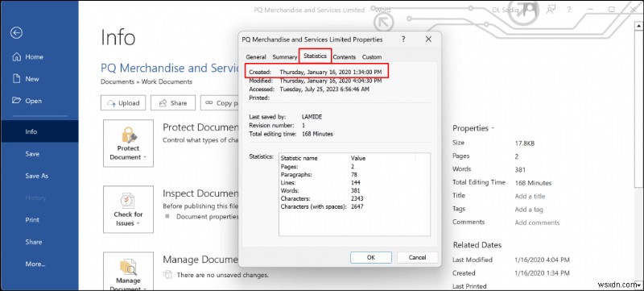Open Home in the Word sidebar
644x291 pixels.
[34, 57]
